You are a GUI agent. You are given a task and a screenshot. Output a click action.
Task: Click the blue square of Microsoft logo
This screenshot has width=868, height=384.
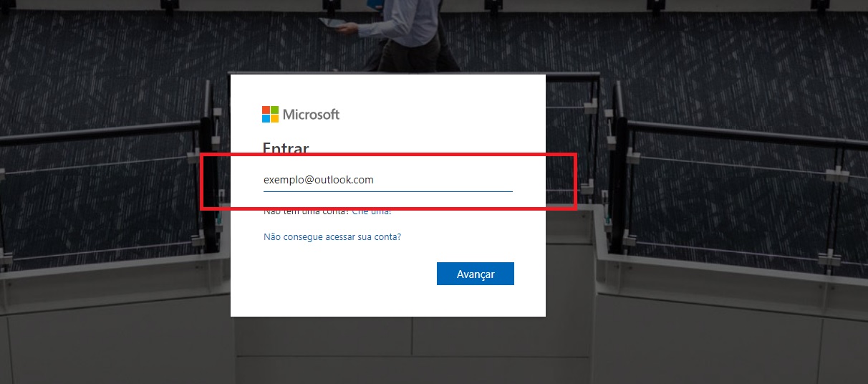click(x=266, y=119)
